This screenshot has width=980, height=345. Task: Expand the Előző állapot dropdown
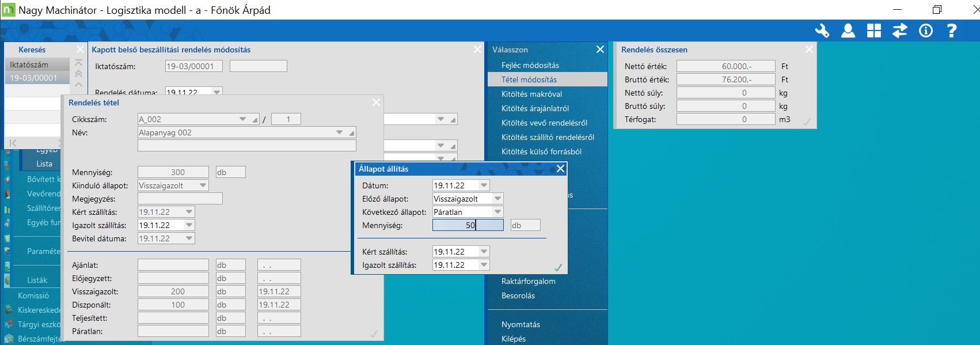(498, 199)
